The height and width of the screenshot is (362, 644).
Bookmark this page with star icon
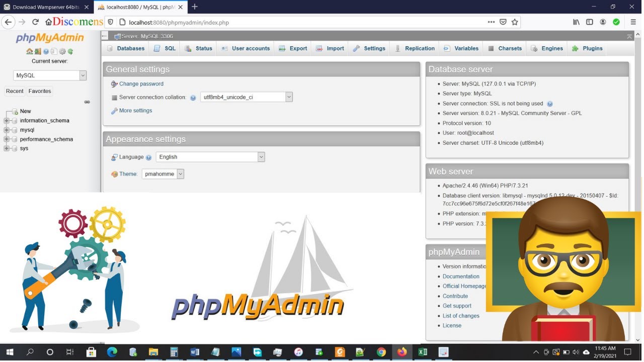(x=515, y=22)
